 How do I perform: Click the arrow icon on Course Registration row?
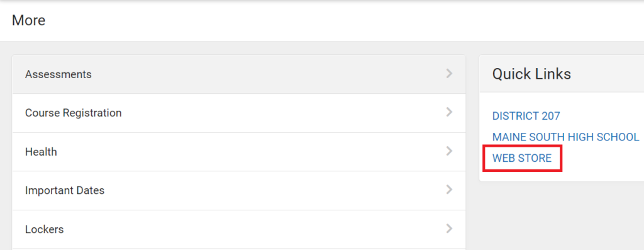pos(449,112)
